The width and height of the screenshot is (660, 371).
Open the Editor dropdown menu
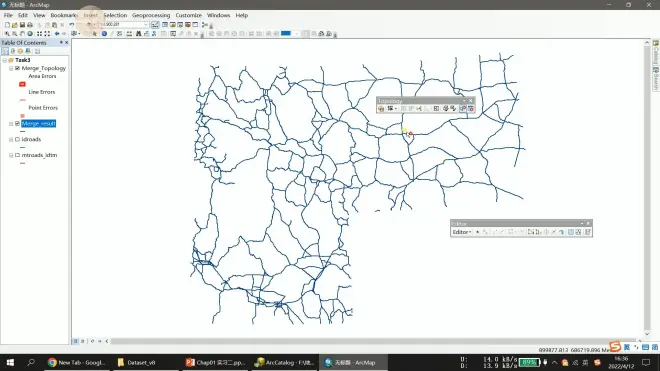(x=461, y=232)
